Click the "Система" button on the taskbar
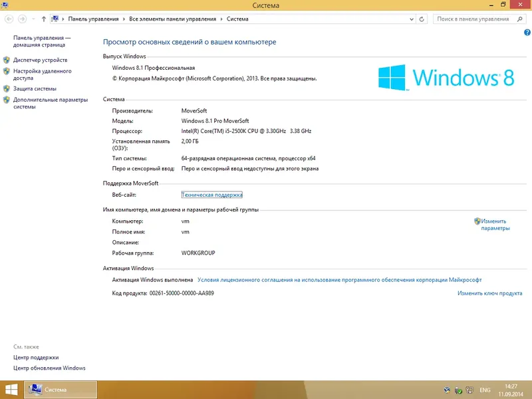 (53, 390)
